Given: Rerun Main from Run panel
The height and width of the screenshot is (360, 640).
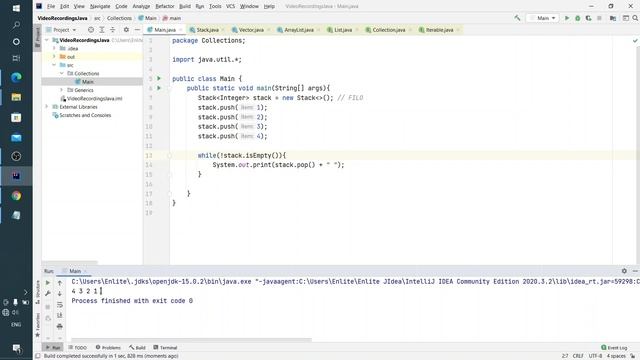Looking at the screenshot, I should pyautogui.click(x=48, y=282).
